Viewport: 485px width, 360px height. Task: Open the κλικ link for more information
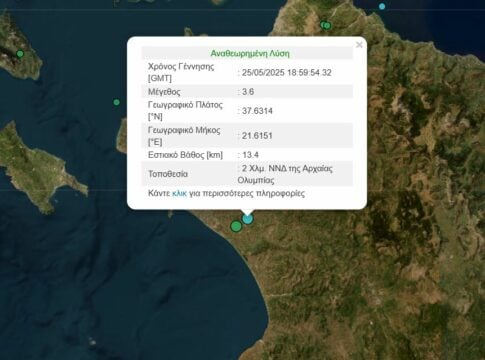179,193
